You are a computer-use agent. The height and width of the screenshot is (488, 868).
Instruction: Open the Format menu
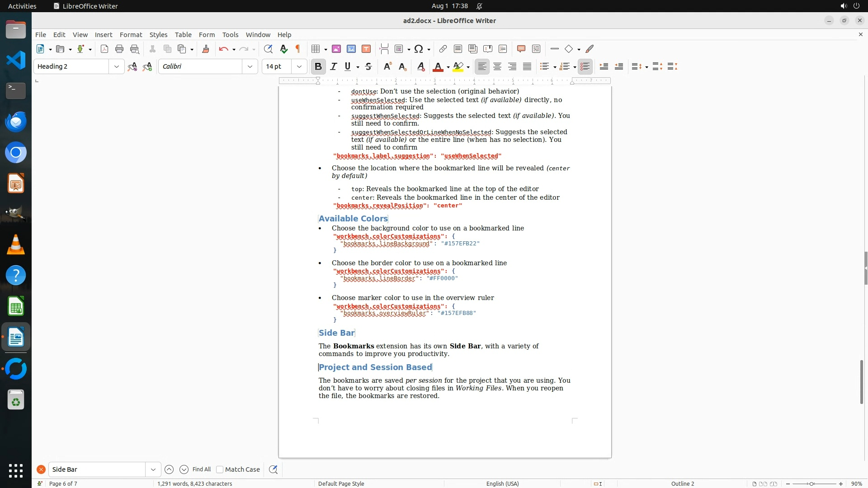[131, 34]
